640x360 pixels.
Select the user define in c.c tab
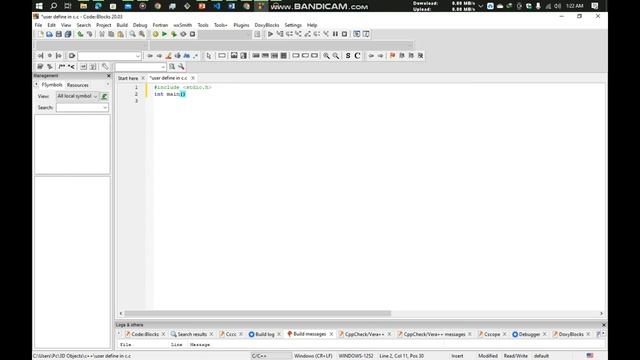click(x=169, y=78)
